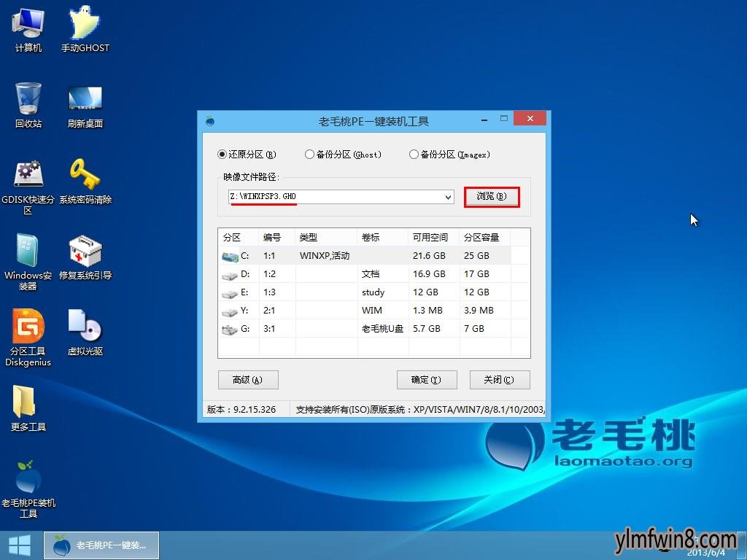747x560 pixels.
Task: Click the 关闭(C) close button
Action: 500,379
